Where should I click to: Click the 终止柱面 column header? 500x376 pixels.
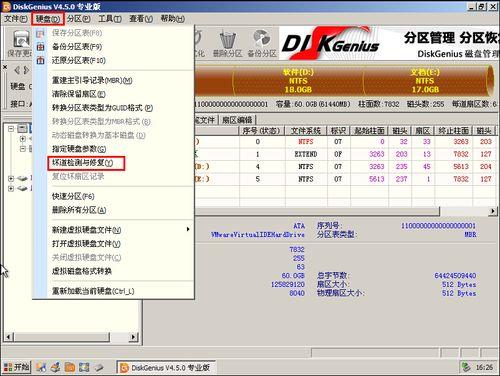click(454, 131)
